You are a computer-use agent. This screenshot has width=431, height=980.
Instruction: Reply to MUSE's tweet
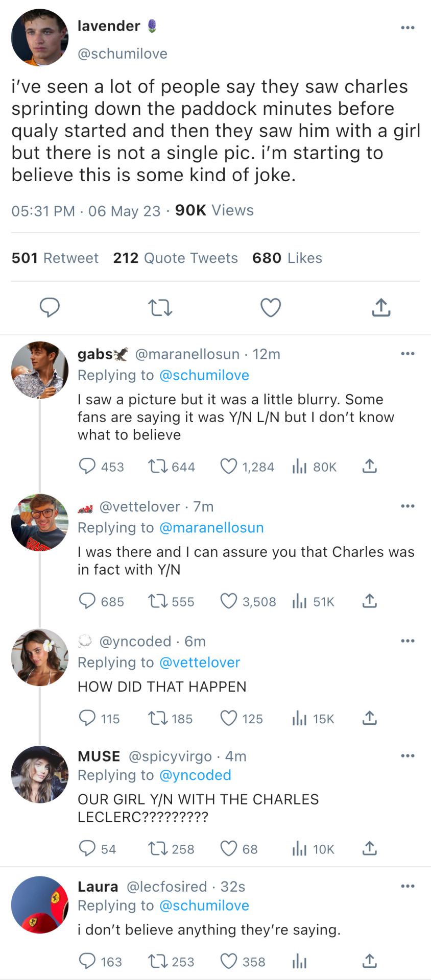click(x=87, y=848)
